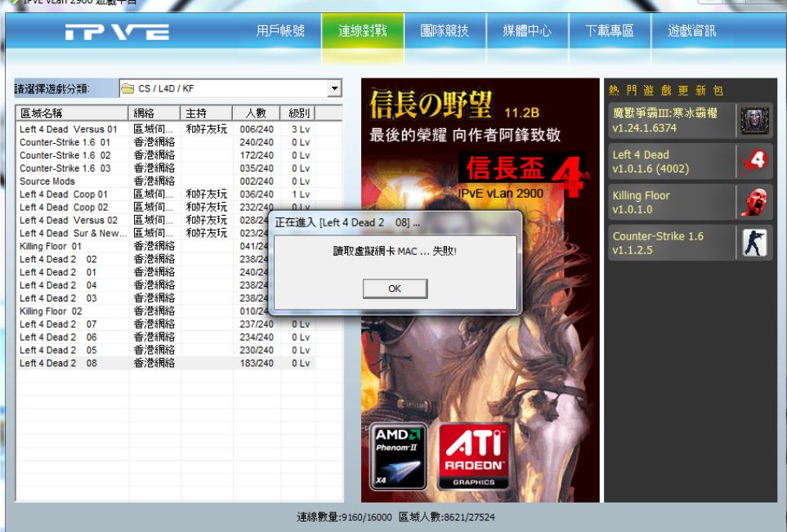The width and height of the screenshot is (787, 532).
Task: Click the 3 Lv level cell
Action: point(301,129)
